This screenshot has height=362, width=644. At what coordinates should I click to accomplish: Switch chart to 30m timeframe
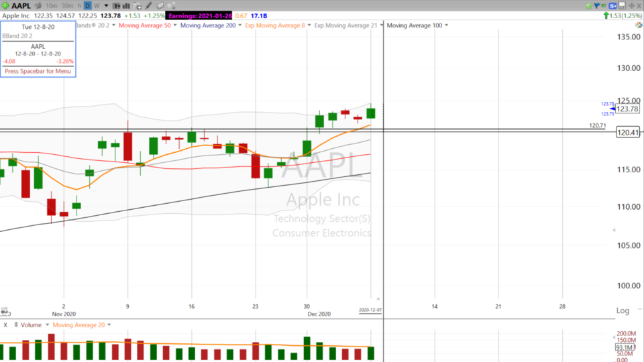pyautogui.click(x=67, y=6)
